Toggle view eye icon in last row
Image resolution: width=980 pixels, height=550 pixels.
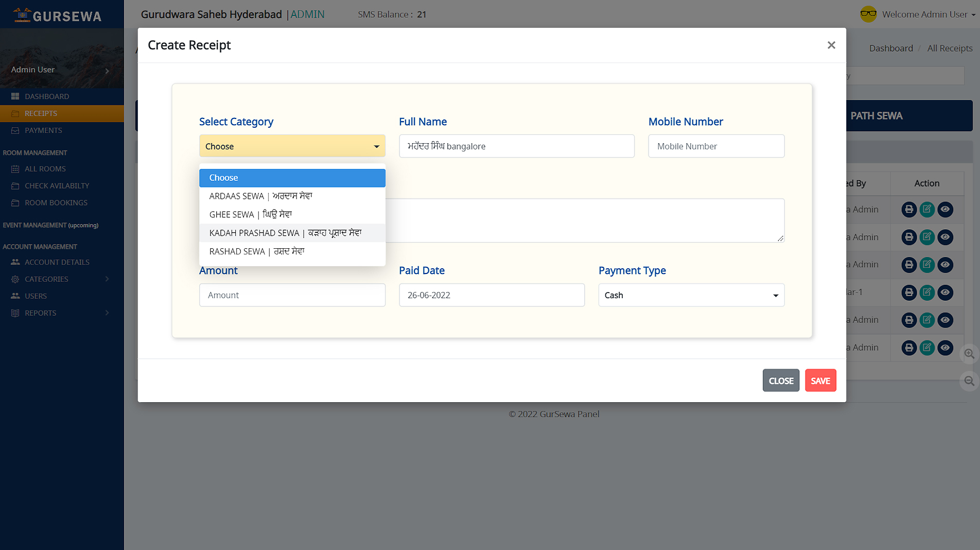click(945, 348)
